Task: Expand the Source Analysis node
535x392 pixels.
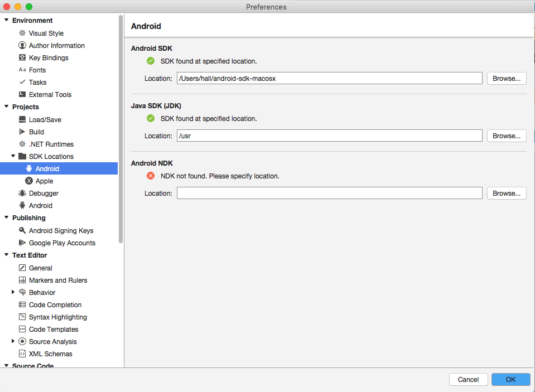Action: click(13, 342)
